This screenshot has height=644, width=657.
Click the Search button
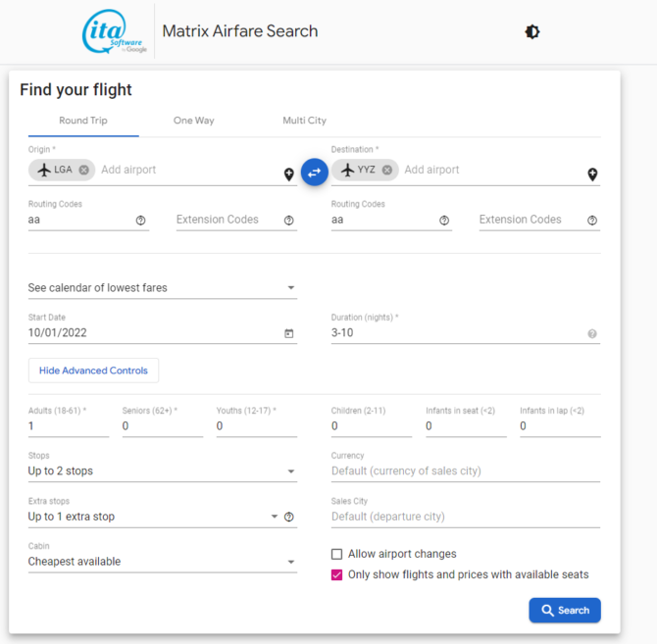coord(565,610)
